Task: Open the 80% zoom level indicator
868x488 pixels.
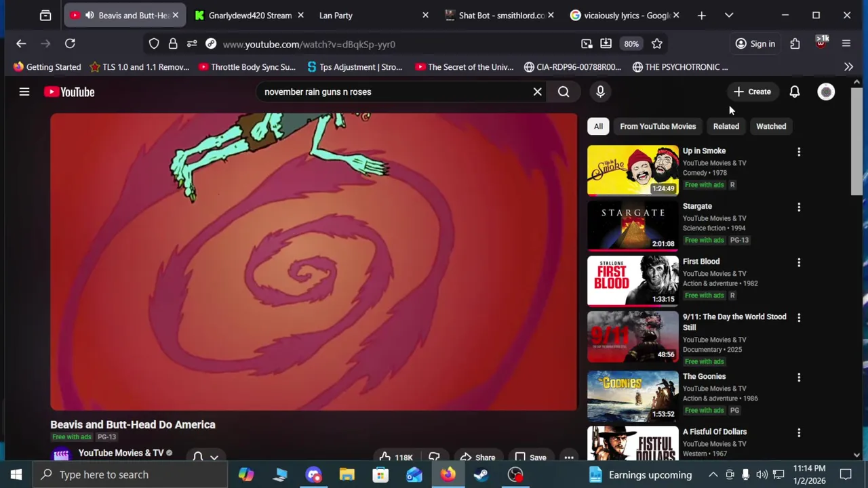Action: coord(631,43)
